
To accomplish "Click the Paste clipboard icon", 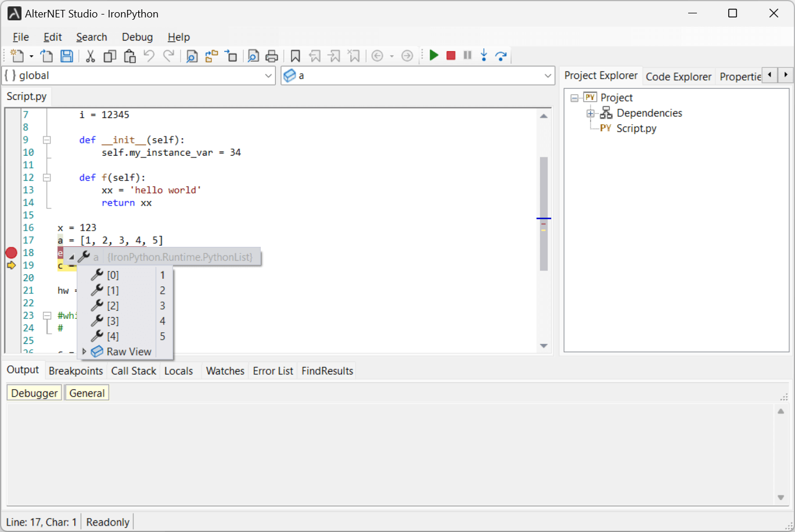I will tap(129, 56).
